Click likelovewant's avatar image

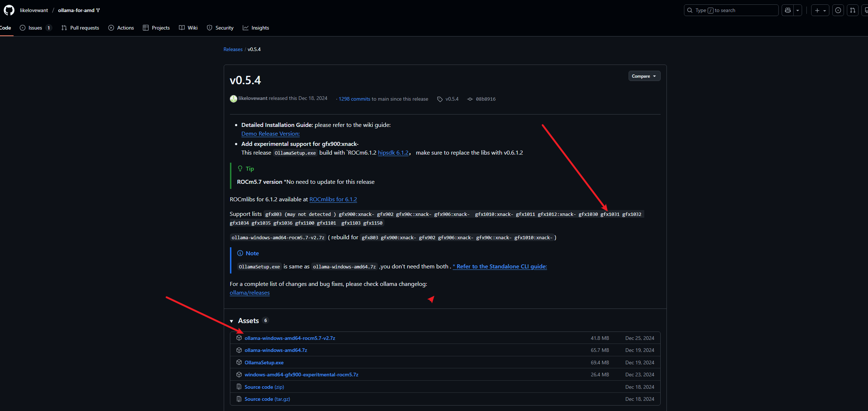pos(234,98)
